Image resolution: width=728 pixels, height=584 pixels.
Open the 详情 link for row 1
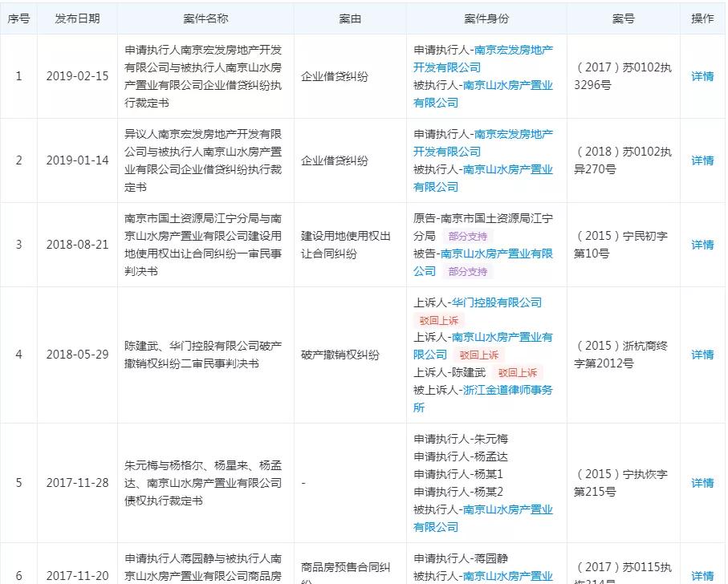(702, 77)
